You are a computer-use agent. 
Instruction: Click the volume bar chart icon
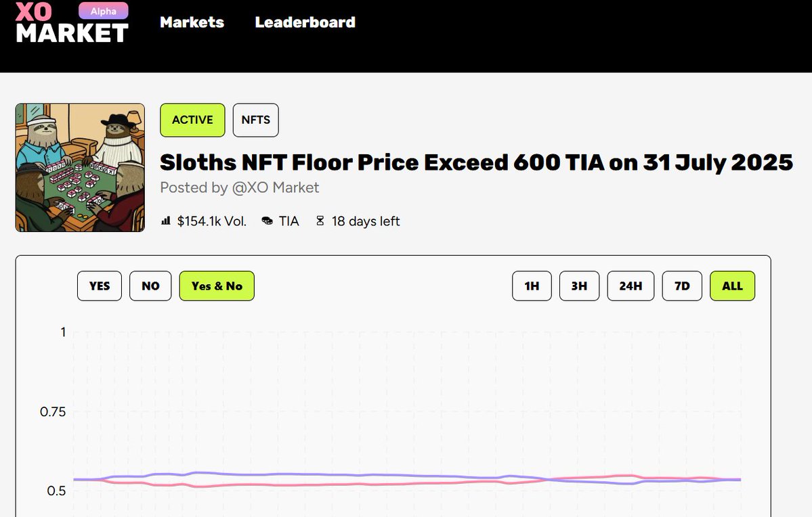166,221
